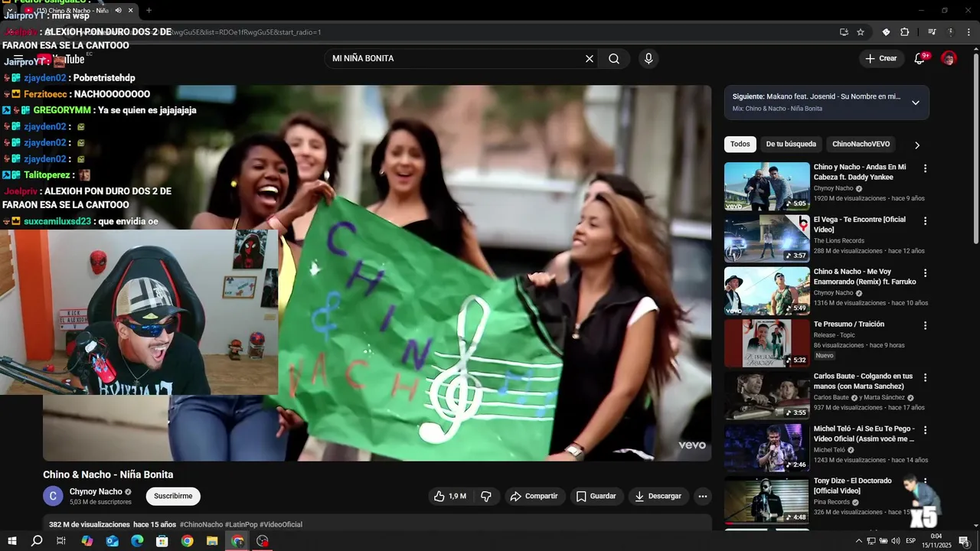
Task: Install app icon in address bar
Action: (844, 32)
